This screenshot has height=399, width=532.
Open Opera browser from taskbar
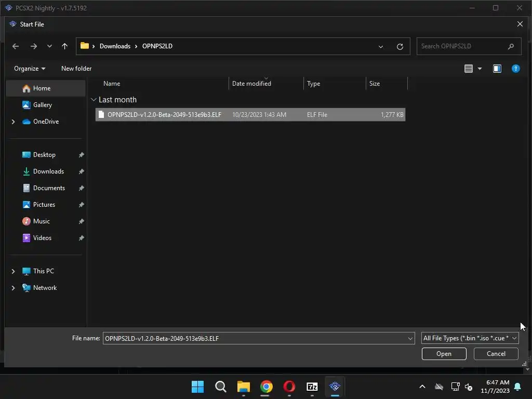tap(289, 387)
